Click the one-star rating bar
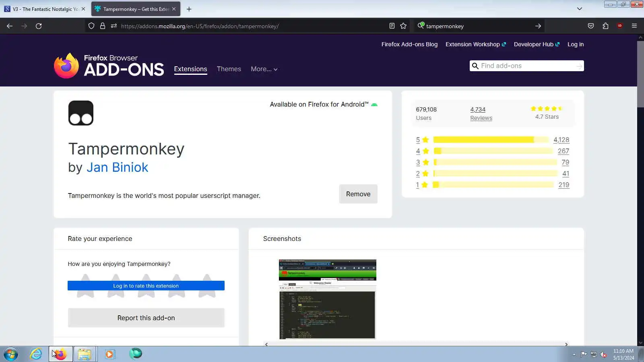 click(x=493, y=185)
